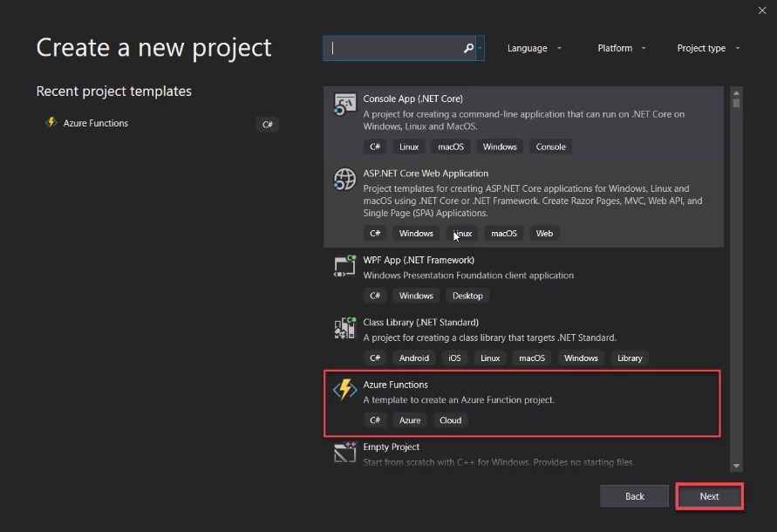Click the Azure Functions template description text
This screenshot has width=777, height=532.
[459, 399]
